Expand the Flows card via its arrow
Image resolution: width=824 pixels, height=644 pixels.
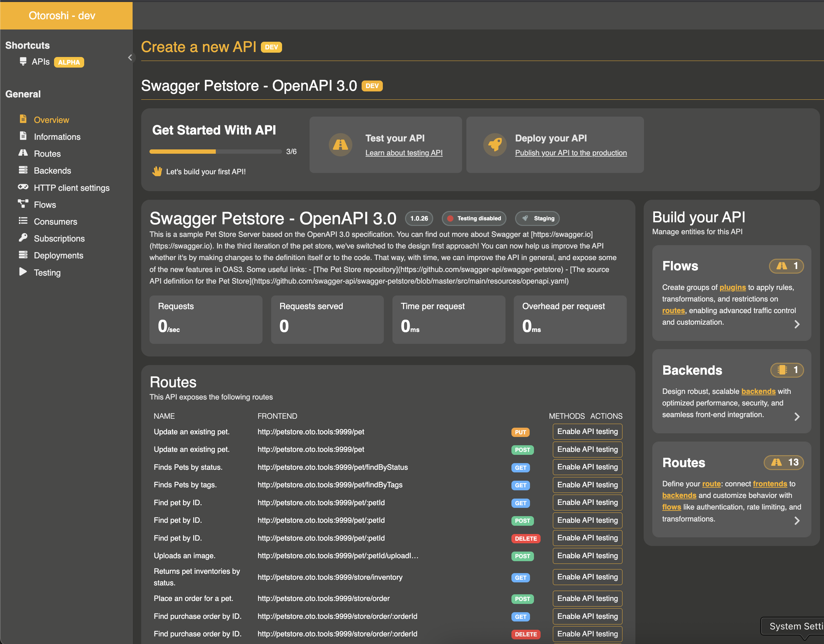[x=797, y=324]
